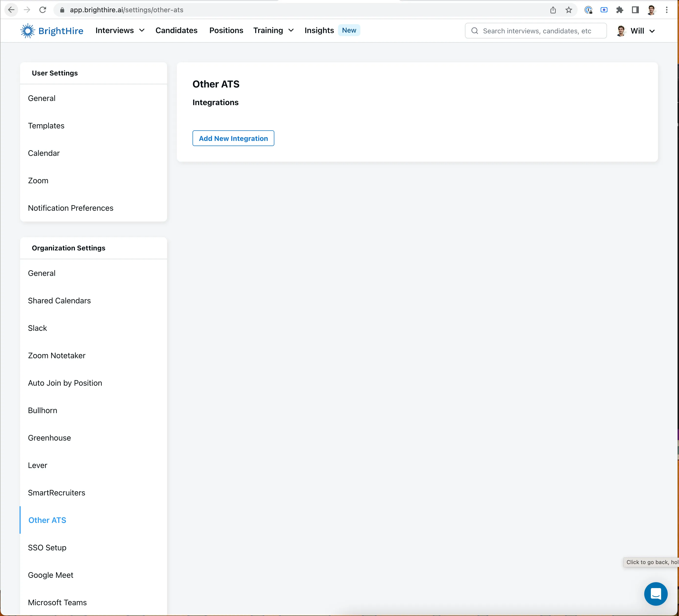Open the chat support bubble
This screenshot has height=616, width=679.
tap(656, 594)
